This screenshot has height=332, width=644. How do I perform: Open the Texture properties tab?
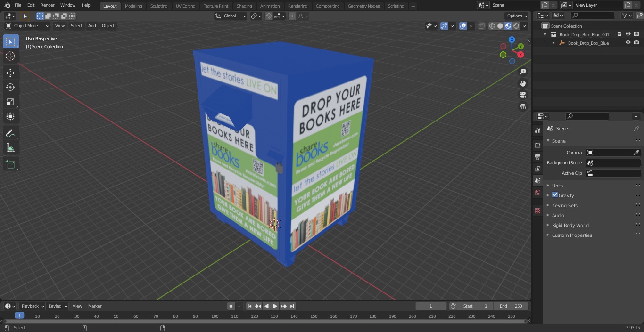pos(537,211)
